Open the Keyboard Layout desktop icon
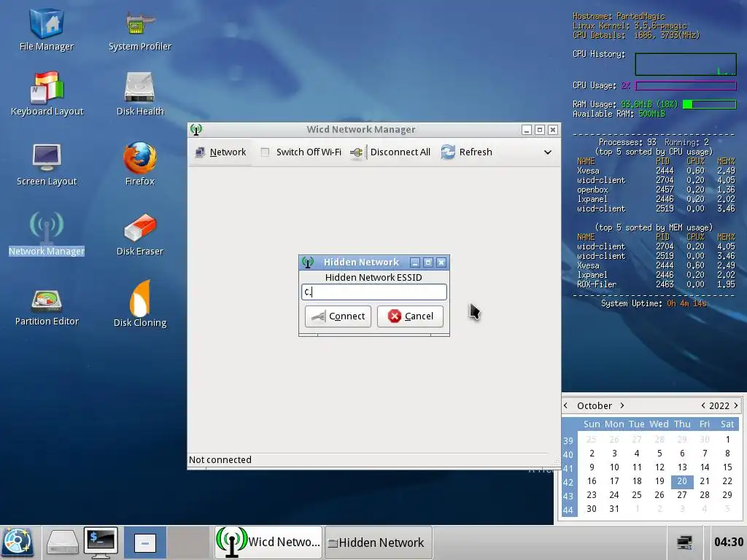This screenshot has width=747, height=560. tap(47, 93)
